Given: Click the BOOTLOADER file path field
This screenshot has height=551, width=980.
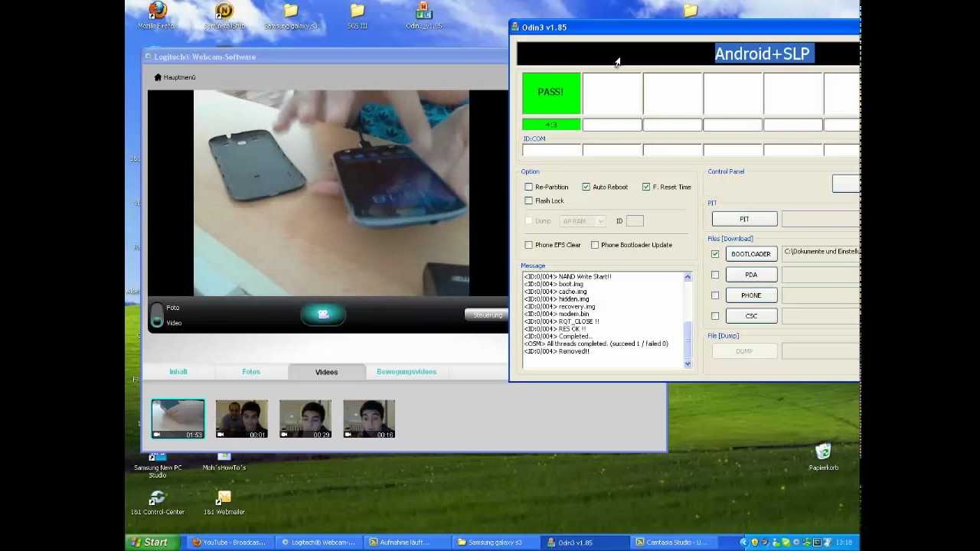Looking at the screenshot, I should point(821,253).
